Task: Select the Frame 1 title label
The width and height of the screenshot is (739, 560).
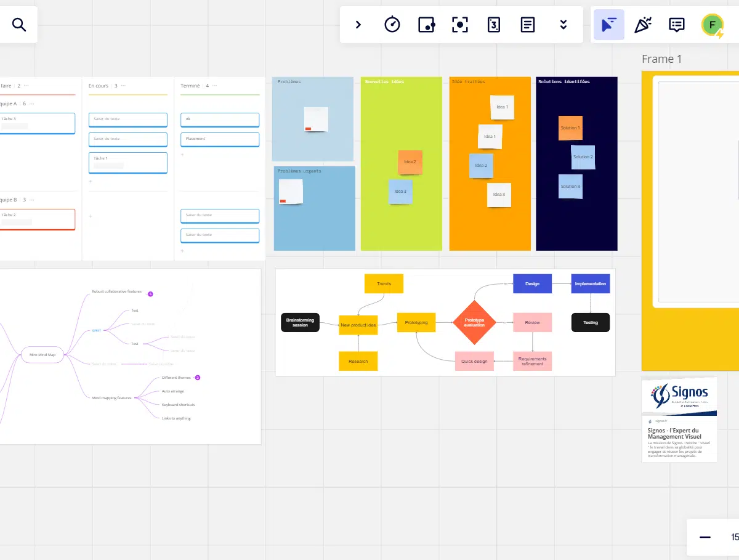Action: pyautogui.click(x=661, y=59)
